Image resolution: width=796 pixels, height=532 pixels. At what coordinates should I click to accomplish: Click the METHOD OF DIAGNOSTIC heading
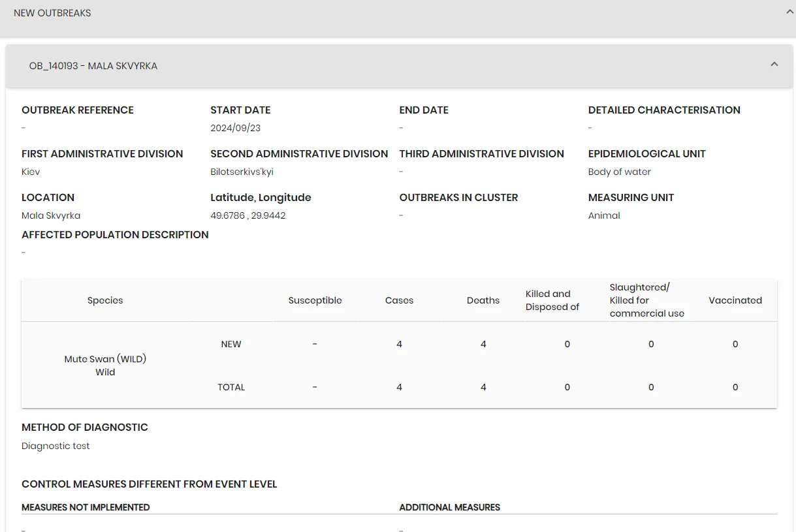click(85, 428)
